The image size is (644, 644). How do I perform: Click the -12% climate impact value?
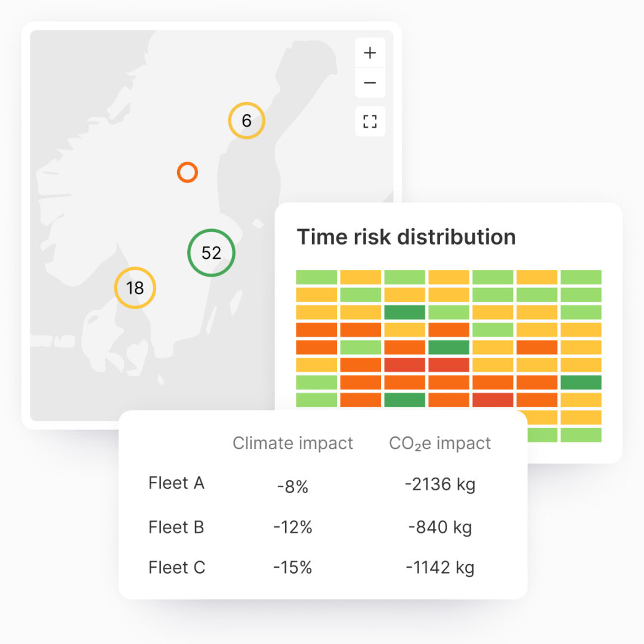[293, 527]
